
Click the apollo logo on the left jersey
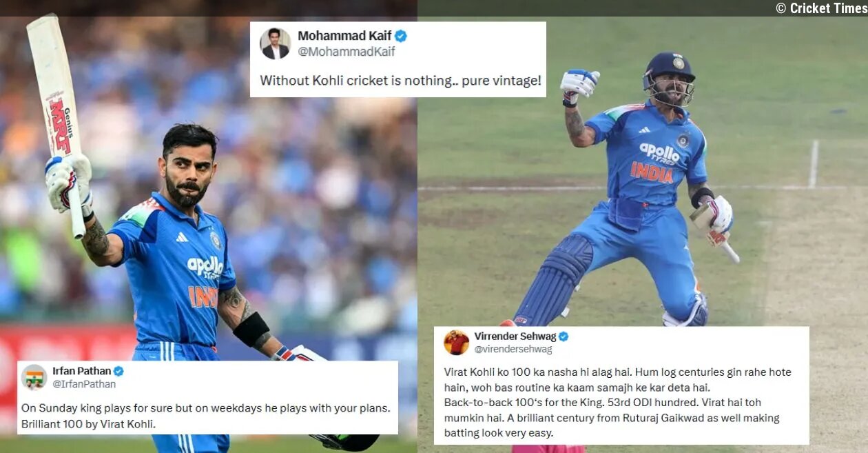click(x=205, y=267)
